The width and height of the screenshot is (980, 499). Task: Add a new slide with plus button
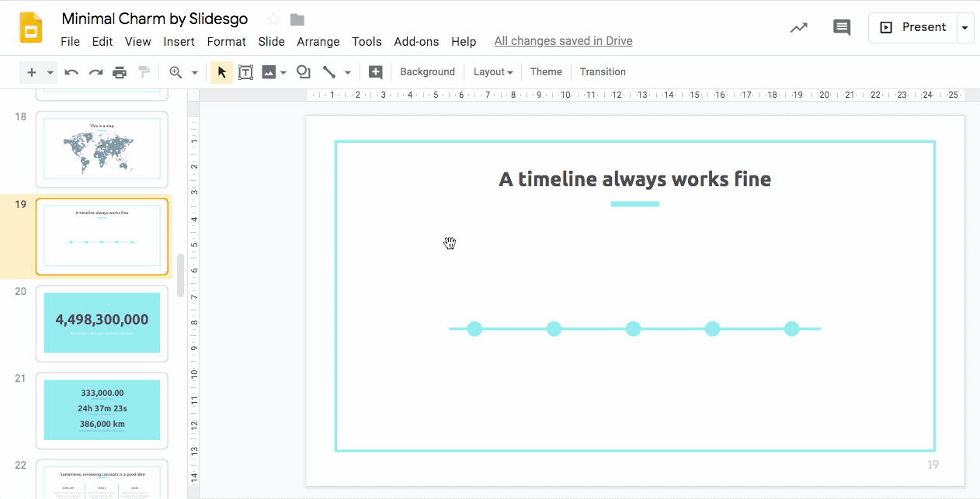(32, 72)
